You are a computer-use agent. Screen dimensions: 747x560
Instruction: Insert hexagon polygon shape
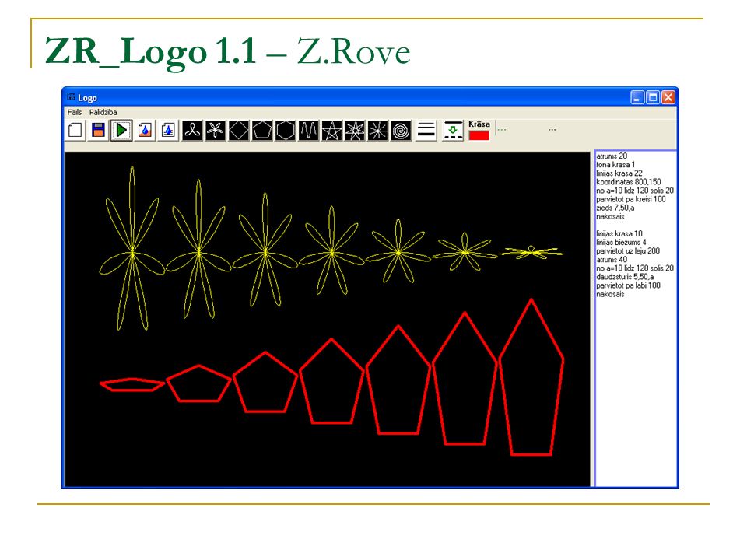[286, 130]
